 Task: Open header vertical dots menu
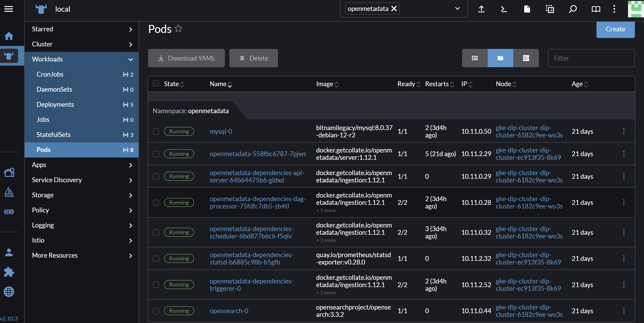[x=614, y=9]
